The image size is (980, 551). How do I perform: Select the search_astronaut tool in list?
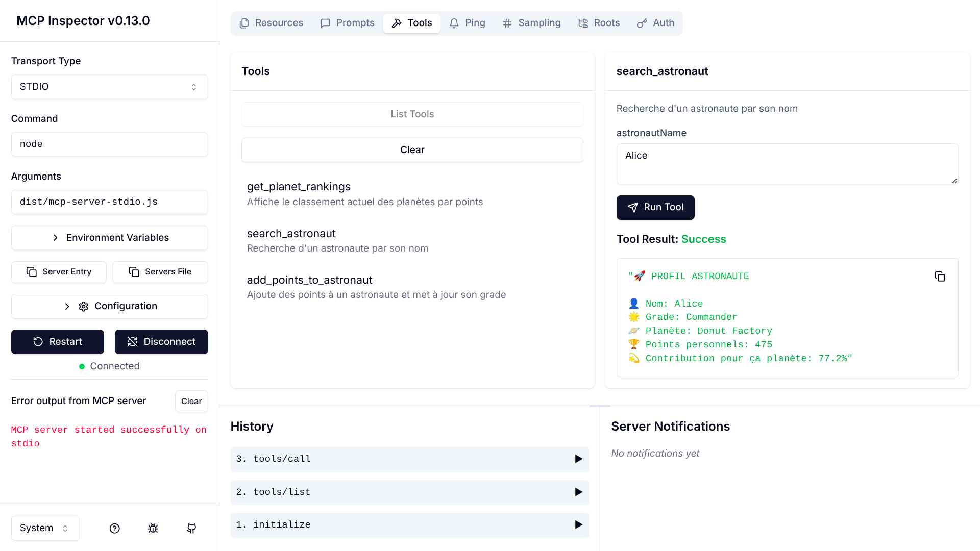412,240
